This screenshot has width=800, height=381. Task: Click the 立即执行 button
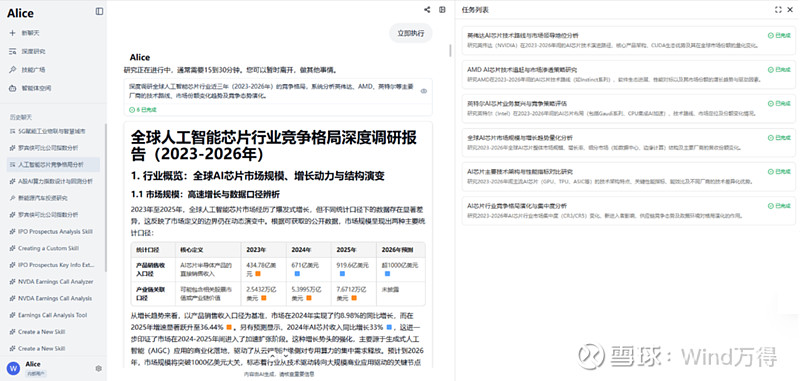(x=411, y=33)
